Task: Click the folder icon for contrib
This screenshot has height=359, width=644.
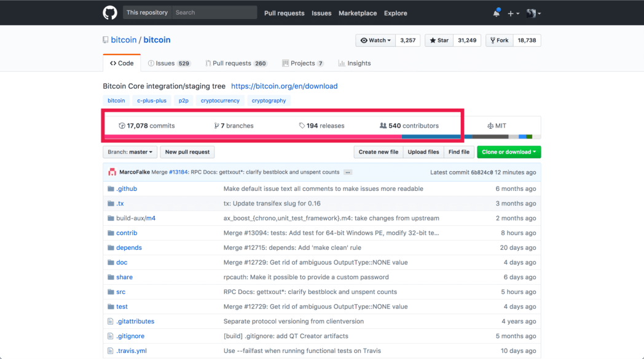Action: pos(111,233)
